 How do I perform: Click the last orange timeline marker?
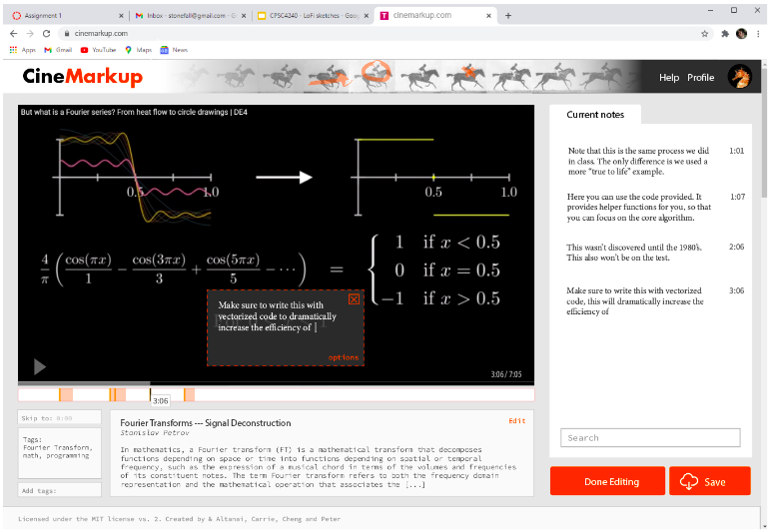[190, 394]
